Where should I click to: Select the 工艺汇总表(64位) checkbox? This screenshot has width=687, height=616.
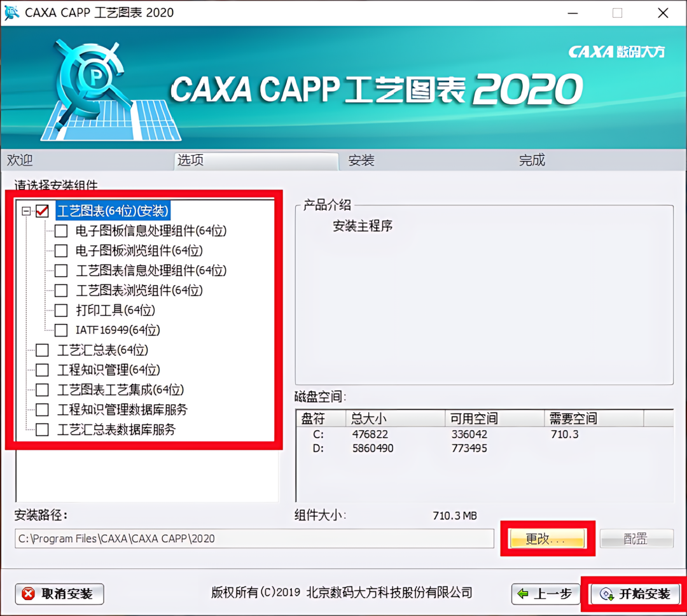click(x=42, y=350)
